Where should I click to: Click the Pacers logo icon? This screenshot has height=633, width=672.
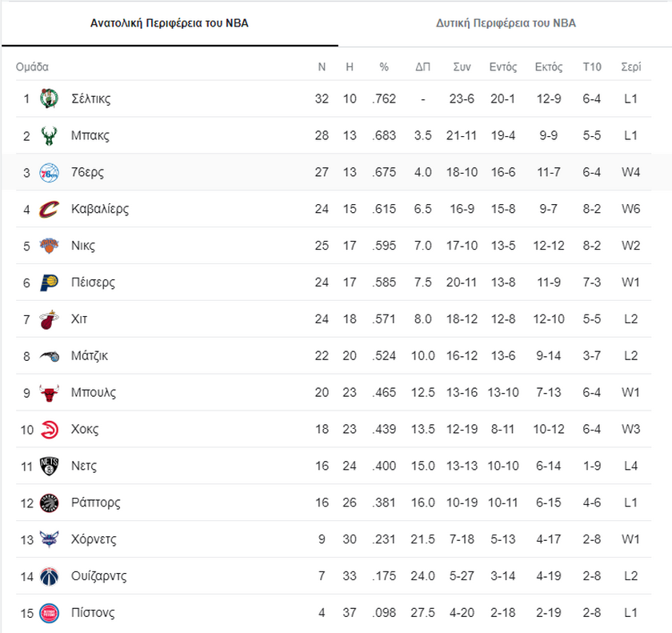click(49, 282)
